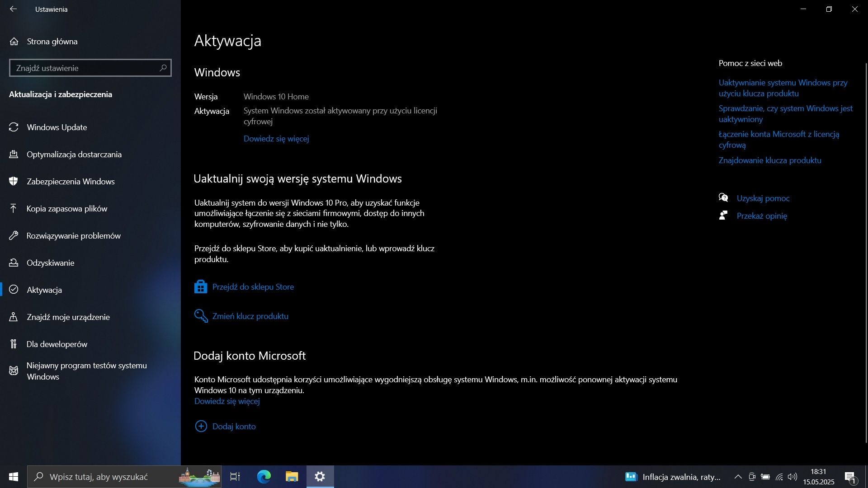Viewport: 868px width, 488px height.
Task: Click the Znajdź moje urządzenie icon
Action: coord(14,317)
